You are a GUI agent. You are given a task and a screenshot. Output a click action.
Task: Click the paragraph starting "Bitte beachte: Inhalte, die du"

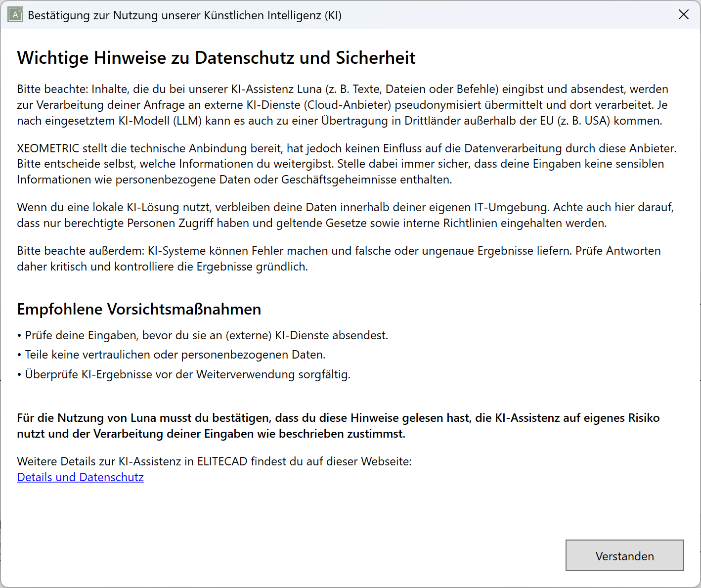tap(343, 105)
